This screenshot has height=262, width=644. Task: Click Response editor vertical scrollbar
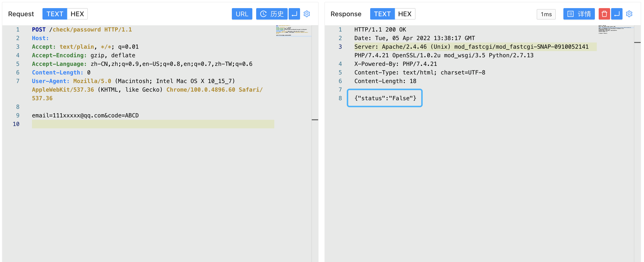(637, 143)
